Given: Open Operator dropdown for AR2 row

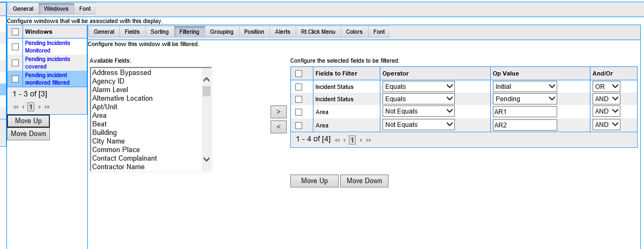Looking at the screenshot, I should (418, 125).
